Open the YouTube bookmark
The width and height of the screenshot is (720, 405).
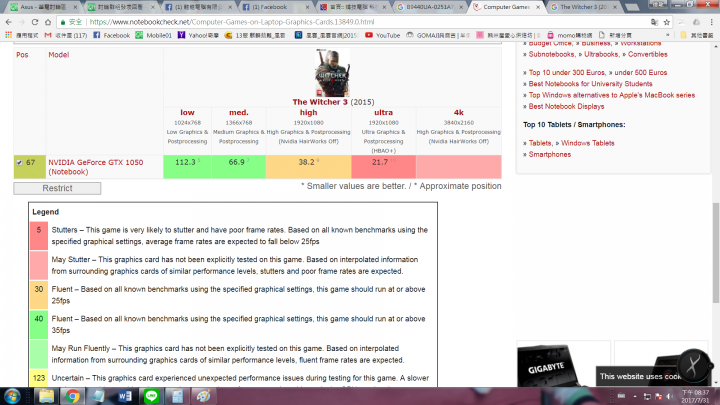382,35
